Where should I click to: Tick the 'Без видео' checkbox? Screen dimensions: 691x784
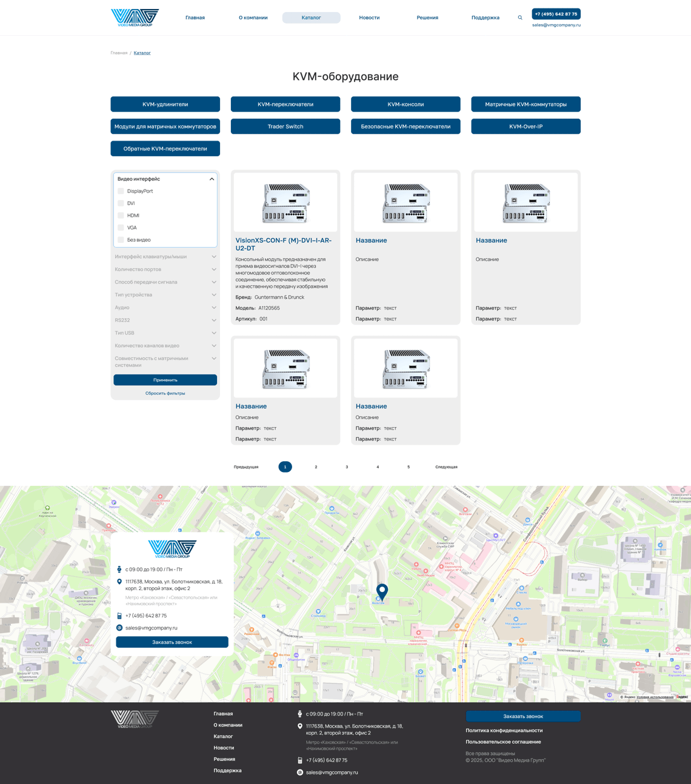[121, 240]
